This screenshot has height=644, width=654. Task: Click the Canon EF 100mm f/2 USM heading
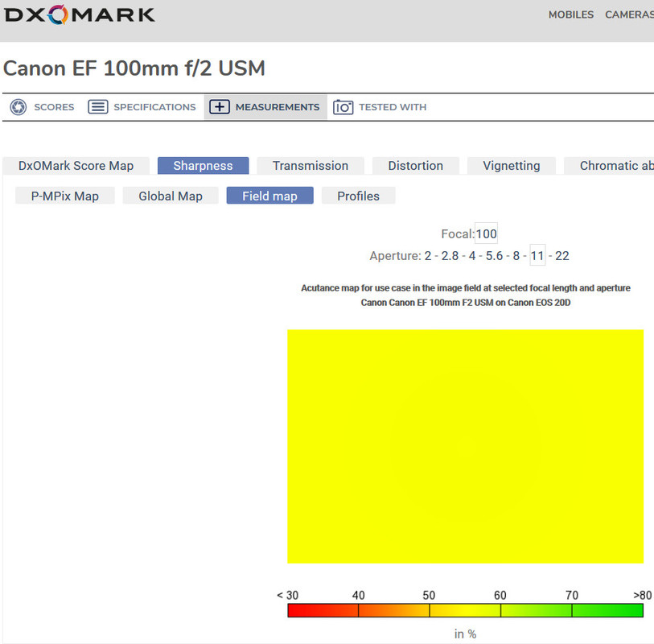tap(134, 68)
